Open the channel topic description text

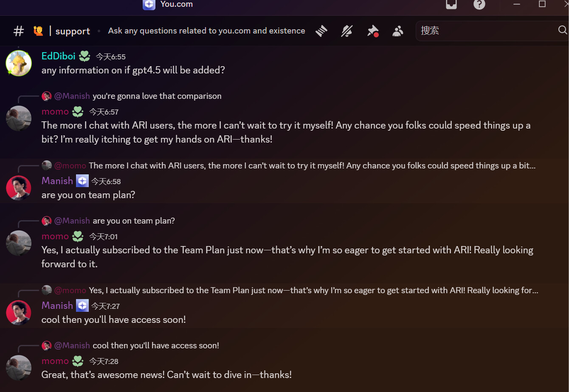(x=206, y=31)
